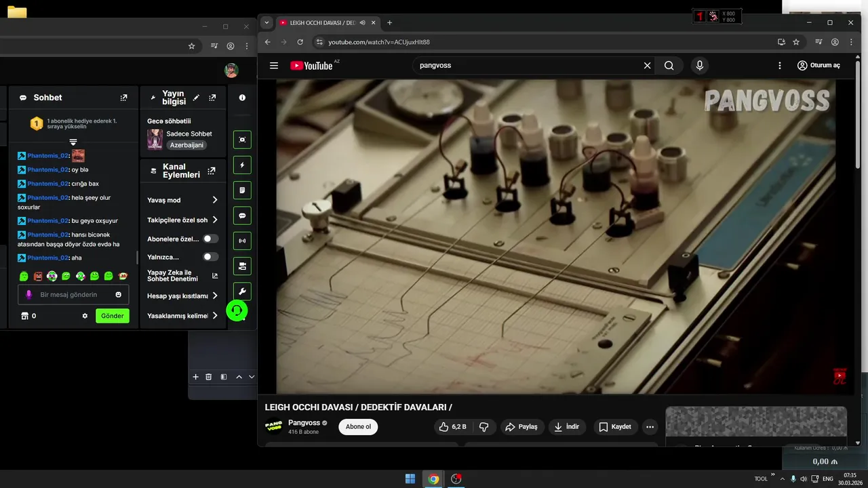The height and width of the screenshot is (488, 868).
Task: Click Chrome icon in taskbar
Action: click(433, 479)
